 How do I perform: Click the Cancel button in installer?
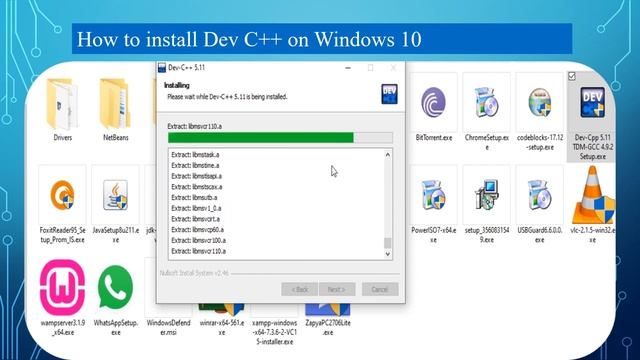[380, 289]
